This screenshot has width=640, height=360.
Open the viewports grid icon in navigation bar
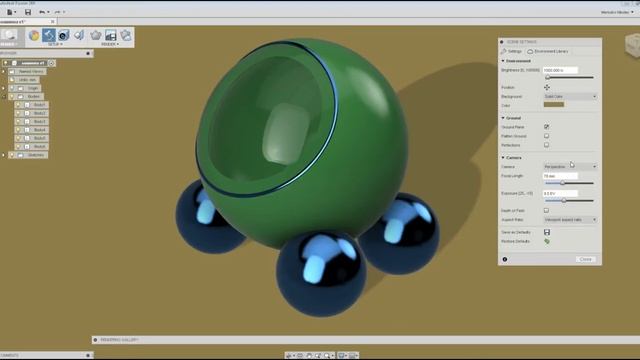[x=353, y=356]
